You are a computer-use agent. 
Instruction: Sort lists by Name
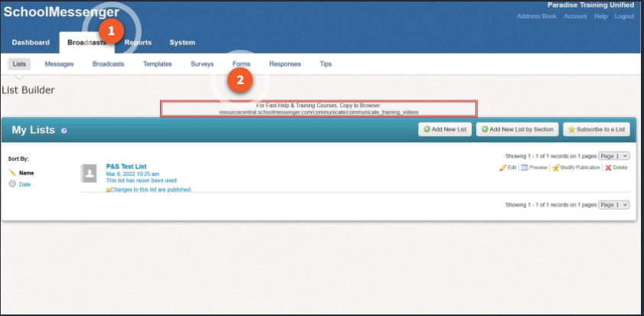coord(26,173)
